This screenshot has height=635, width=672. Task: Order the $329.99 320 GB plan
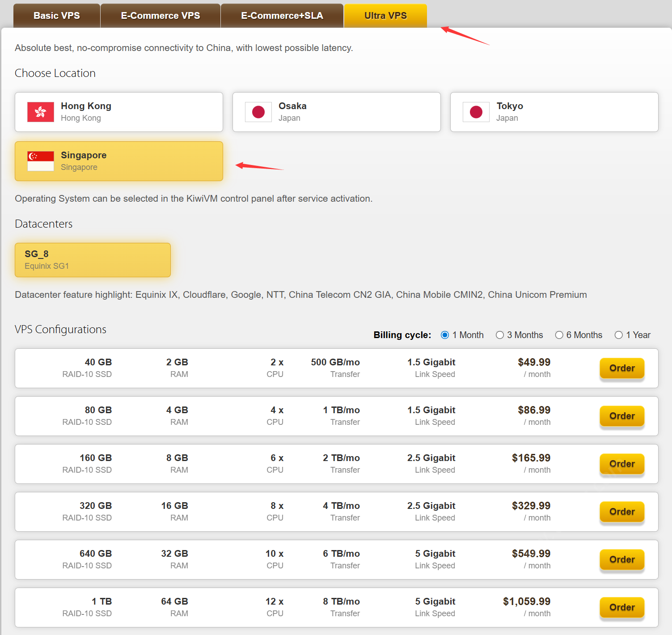point(622,512)
